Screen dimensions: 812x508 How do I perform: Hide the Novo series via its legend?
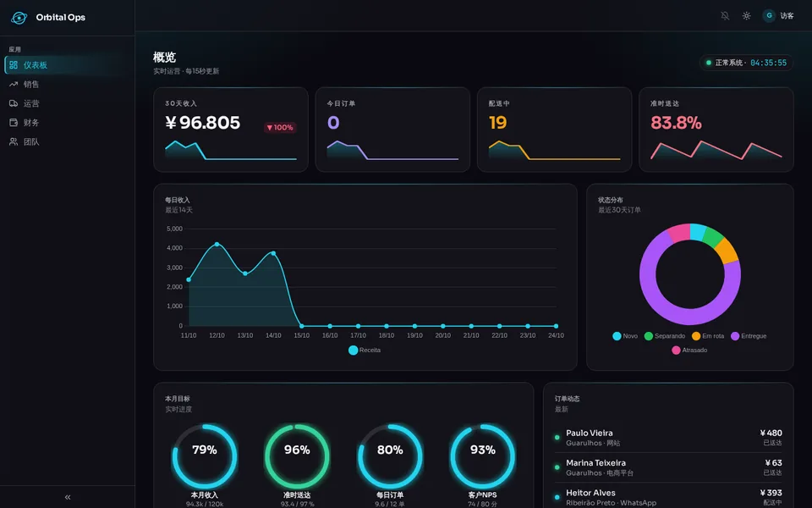pos(625,336)
